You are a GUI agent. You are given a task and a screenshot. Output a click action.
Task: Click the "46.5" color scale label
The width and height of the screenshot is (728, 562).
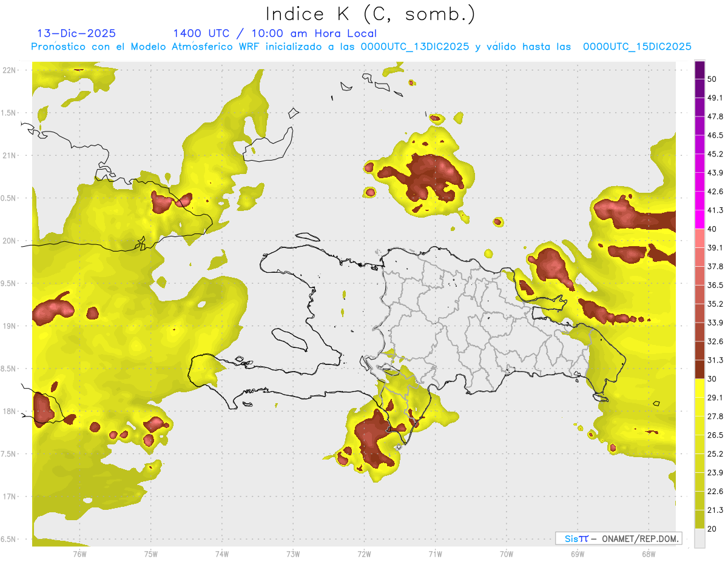[x=715, y=135]
